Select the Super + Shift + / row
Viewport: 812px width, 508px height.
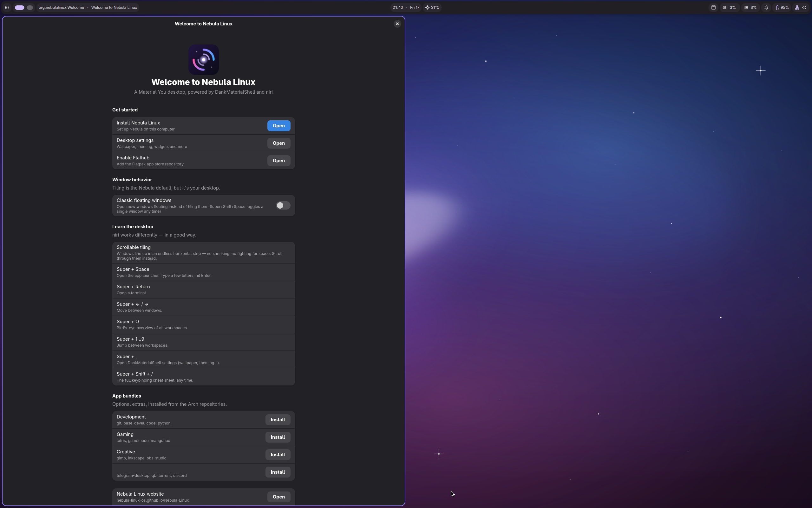coord(203,377)
